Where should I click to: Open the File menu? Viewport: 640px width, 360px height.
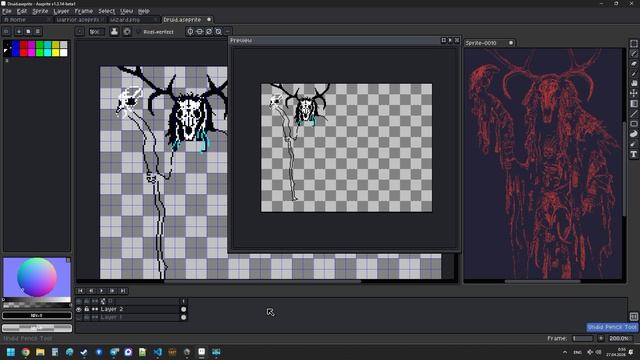7,11
